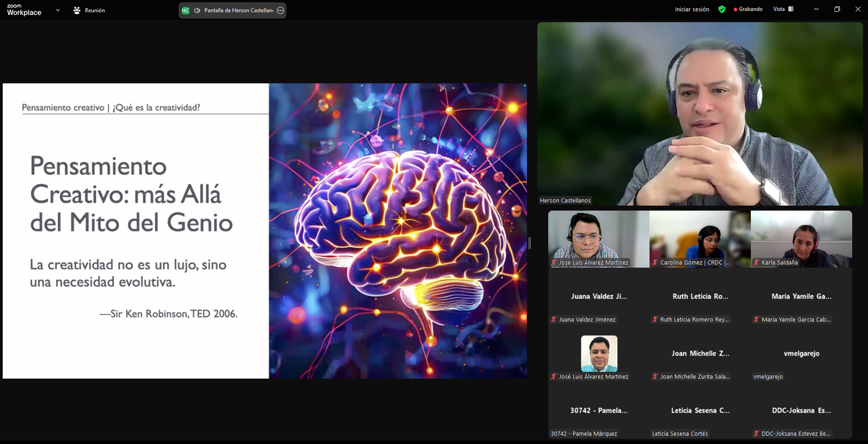868x444 pixels.
Task: Click the Reunión people icon
Action: 77,10
